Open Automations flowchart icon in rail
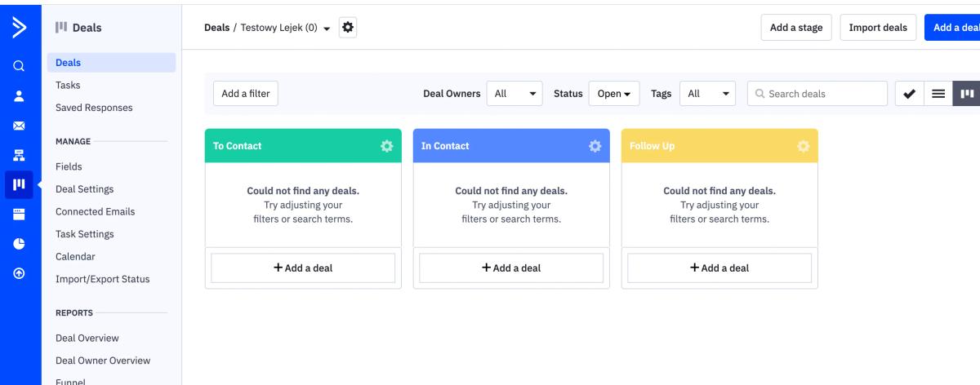 [x=18, y=155]
